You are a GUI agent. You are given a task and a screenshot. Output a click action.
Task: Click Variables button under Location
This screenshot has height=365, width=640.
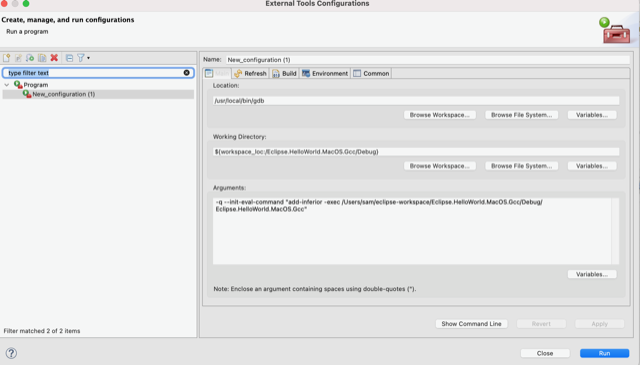592,115
